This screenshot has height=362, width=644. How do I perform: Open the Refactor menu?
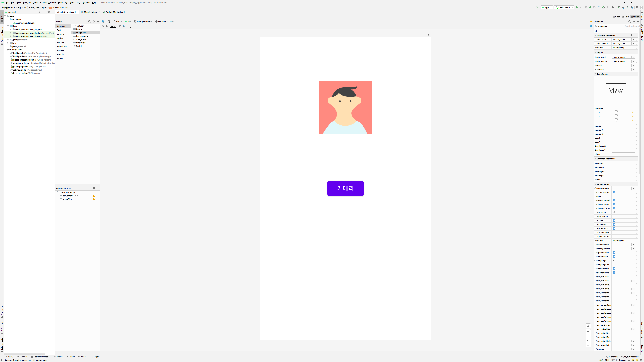coord(52,3)
